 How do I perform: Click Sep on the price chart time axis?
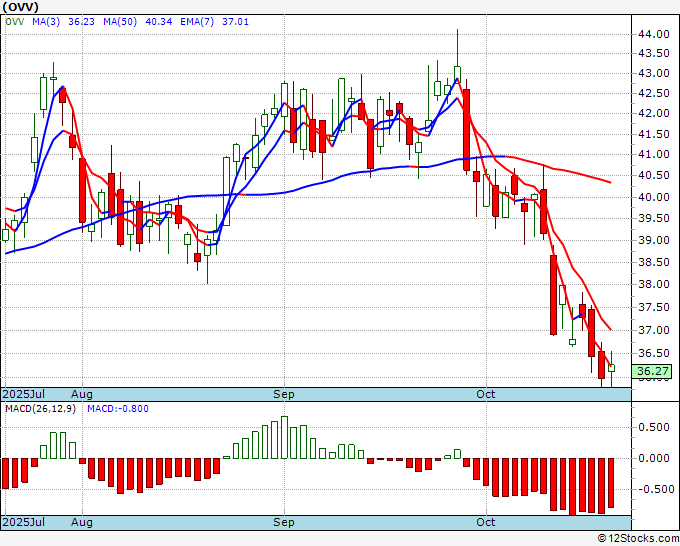click(284, 395)
